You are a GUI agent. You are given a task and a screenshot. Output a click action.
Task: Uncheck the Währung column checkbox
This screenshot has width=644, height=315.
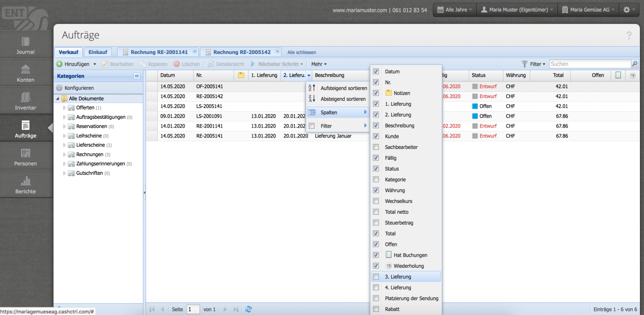pyautogui.click(x=376, y=190)
